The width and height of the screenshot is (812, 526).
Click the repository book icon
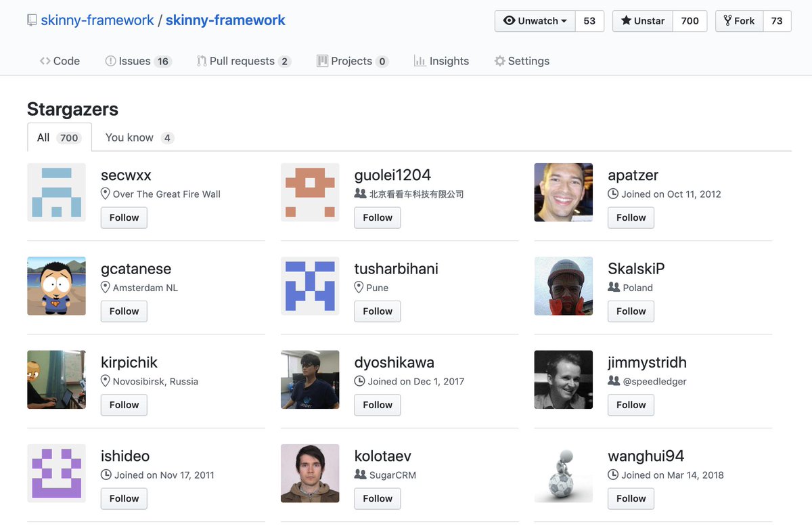point(32,20)
